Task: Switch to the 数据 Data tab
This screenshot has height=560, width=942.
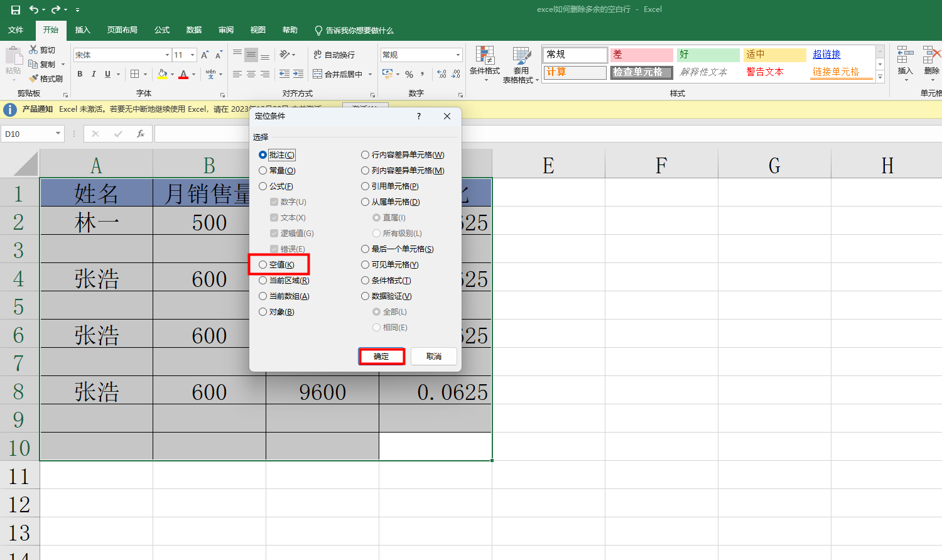Action: [194, 30]
